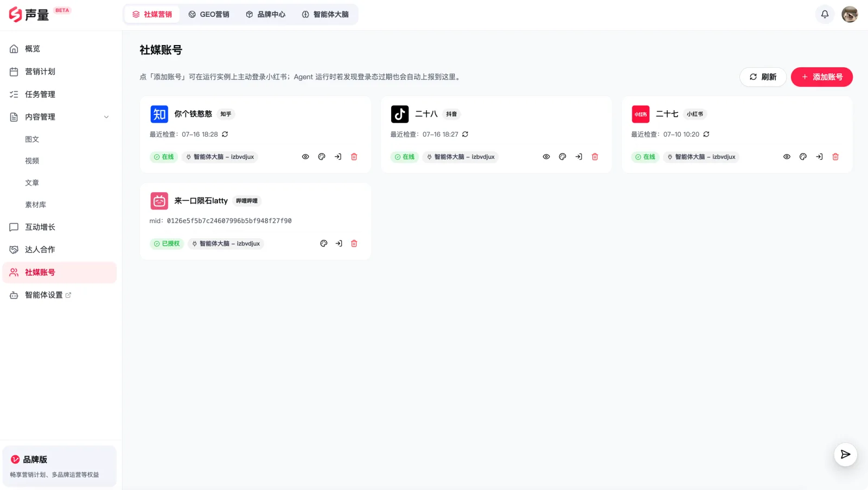Click the 品牌版 upgrade card

(x=60, y=466)
